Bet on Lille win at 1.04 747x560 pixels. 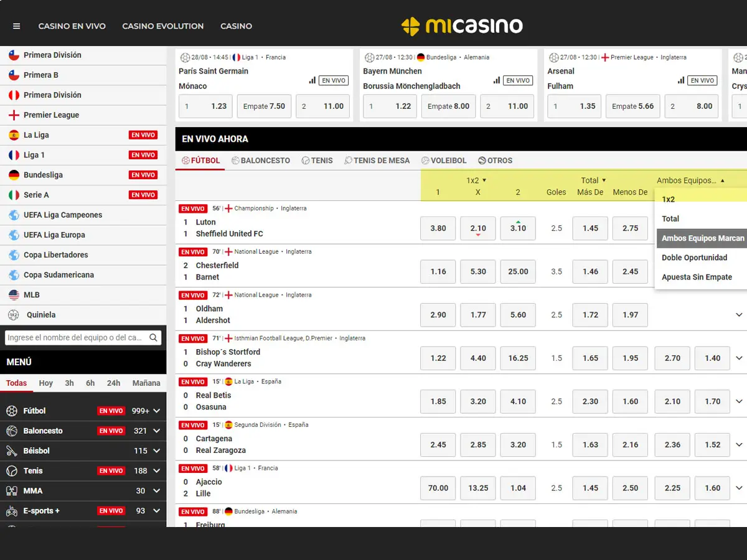[518, 488]
